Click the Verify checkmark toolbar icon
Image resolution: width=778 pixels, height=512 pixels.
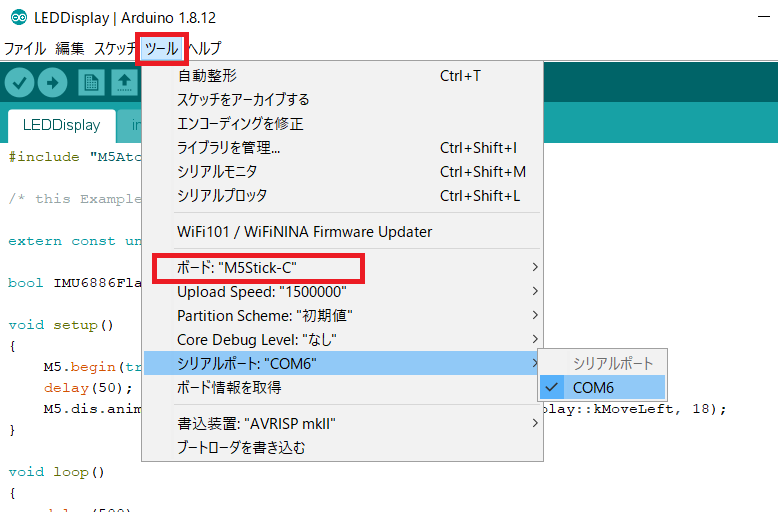pyautogui.click(x=19, y=82)
